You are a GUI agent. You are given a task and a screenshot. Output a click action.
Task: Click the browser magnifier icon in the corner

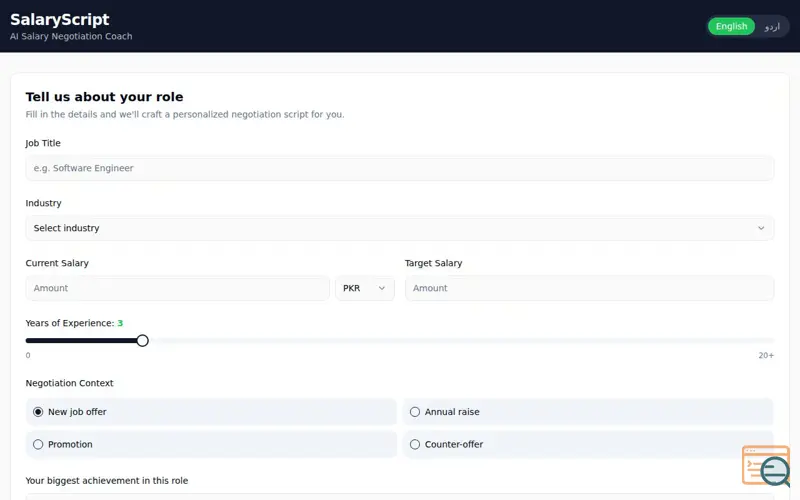tap(766, 466)
